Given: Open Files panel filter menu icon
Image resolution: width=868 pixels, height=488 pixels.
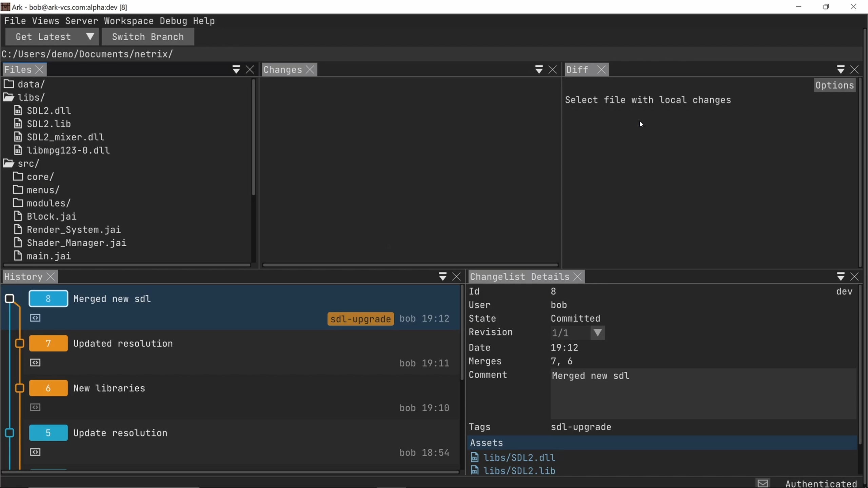Looking at the screenshot, I should [236, 69].
